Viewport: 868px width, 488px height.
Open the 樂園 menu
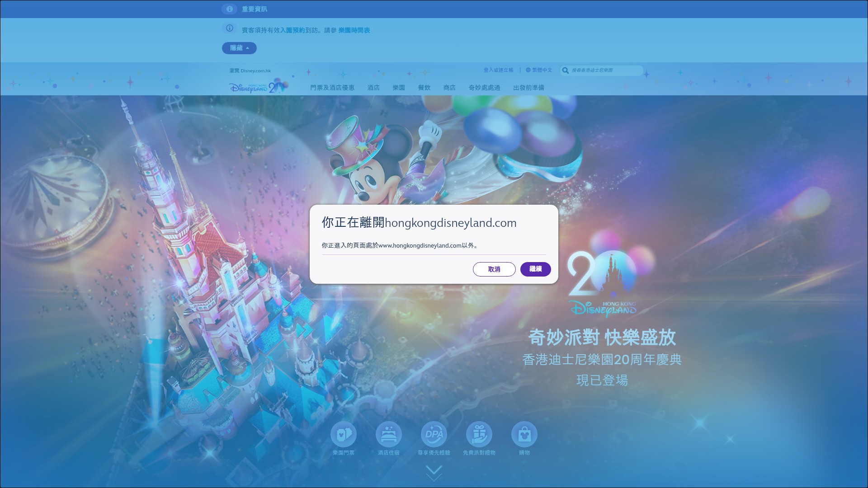tap(399, 88)
